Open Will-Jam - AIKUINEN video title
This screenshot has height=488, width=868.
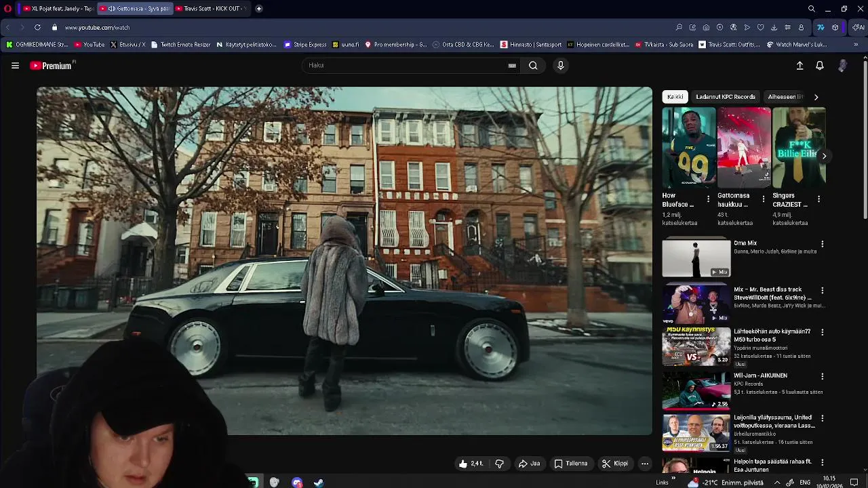760,375
